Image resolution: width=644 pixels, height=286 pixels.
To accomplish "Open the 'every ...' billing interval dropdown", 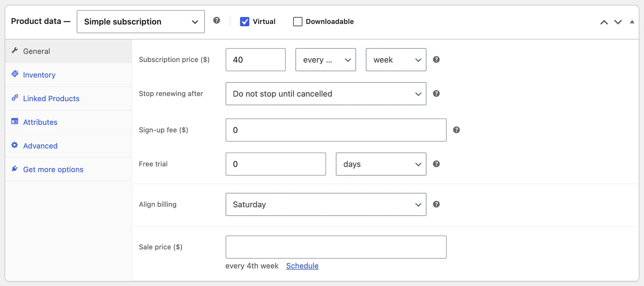I will pos(325,60).
